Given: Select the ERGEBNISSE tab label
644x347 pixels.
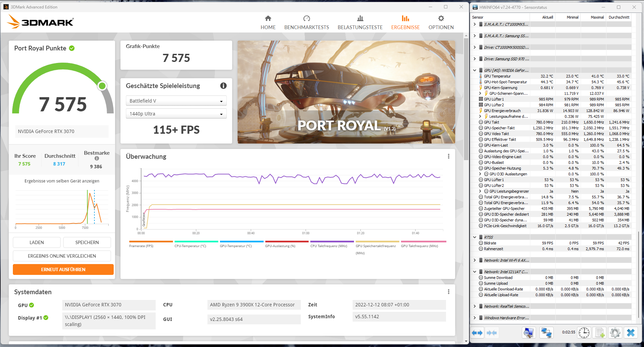Looking at the screenshot, I should pyautogui.click(x=405, y=27).
